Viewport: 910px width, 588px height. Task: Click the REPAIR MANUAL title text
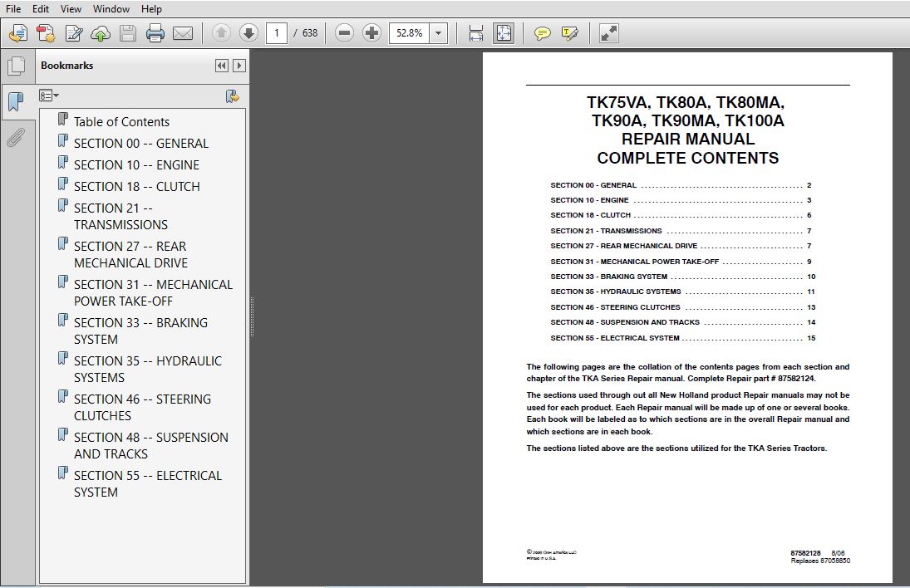pos(688,140)
